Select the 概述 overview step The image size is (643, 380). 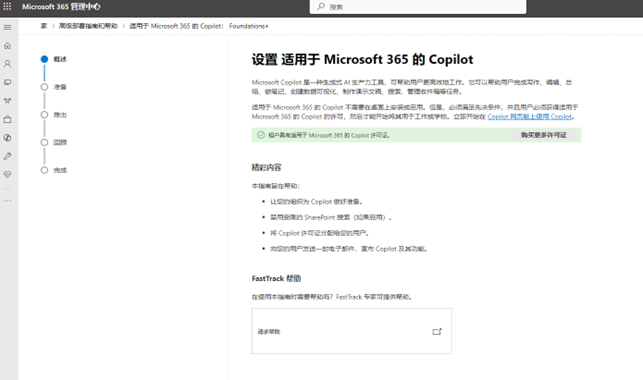click(x=54, y=59)
